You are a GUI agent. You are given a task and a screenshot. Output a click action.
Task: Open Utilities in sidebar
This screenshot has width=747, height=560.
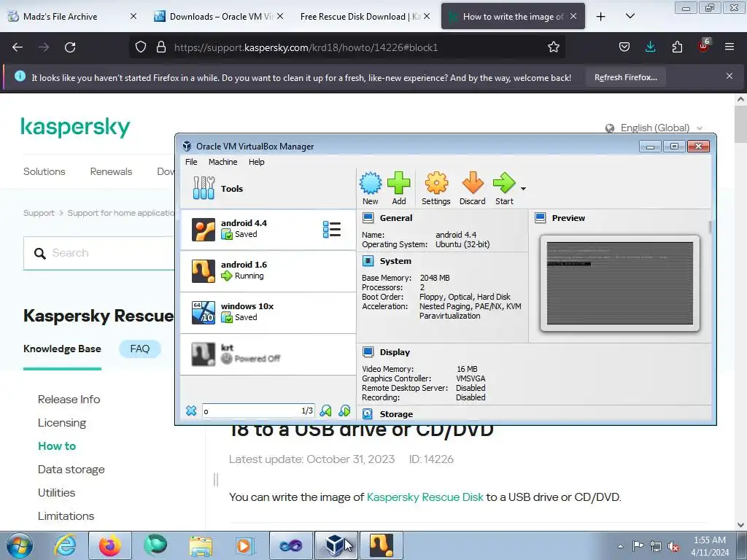[x=56, y=493]
